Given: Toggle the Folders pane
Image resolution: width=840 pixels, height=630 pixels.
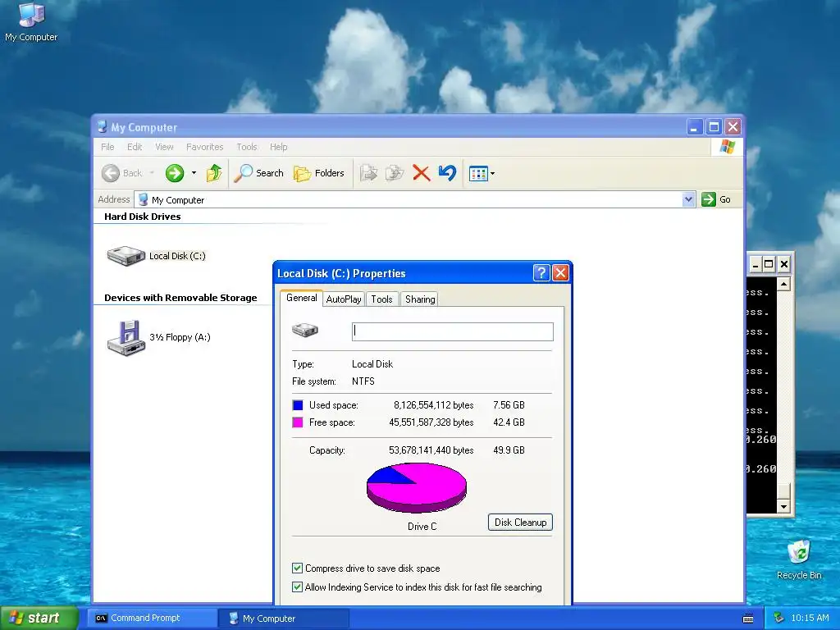Looking at the screenshot, I should click(319, 173).
